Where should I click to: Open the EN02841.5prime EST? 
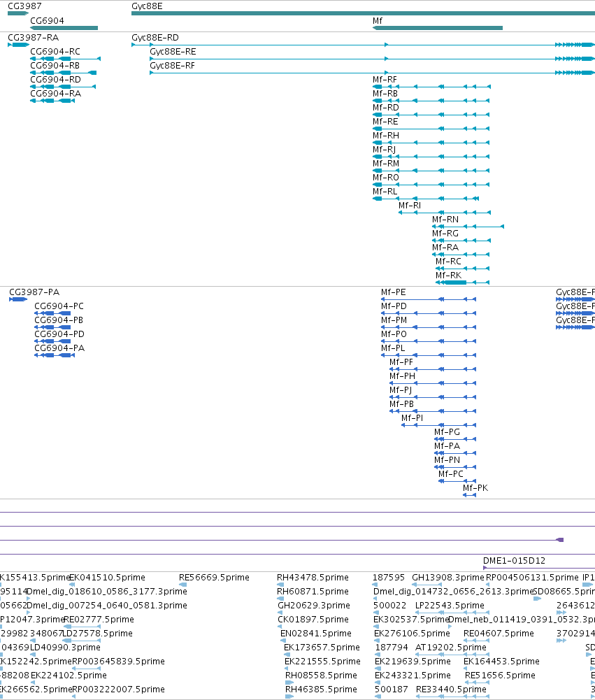tap(283, 641)
